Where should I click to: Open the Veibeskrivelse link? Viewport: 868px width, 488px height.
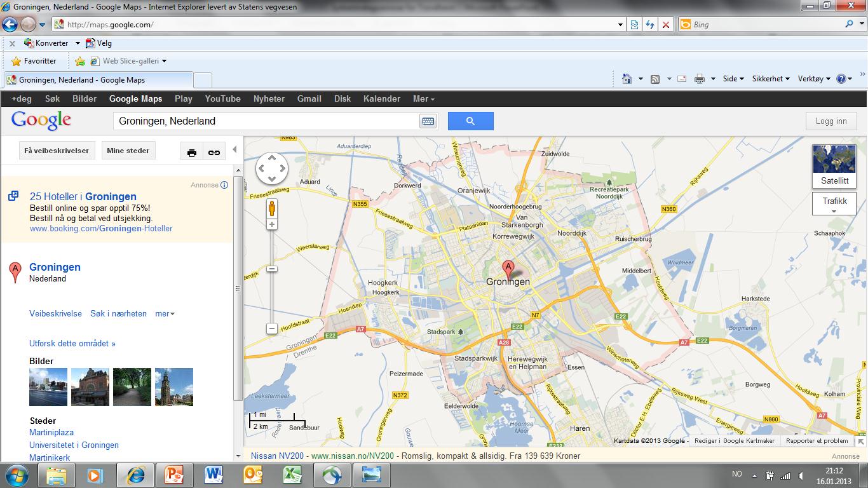coord(55,313)
